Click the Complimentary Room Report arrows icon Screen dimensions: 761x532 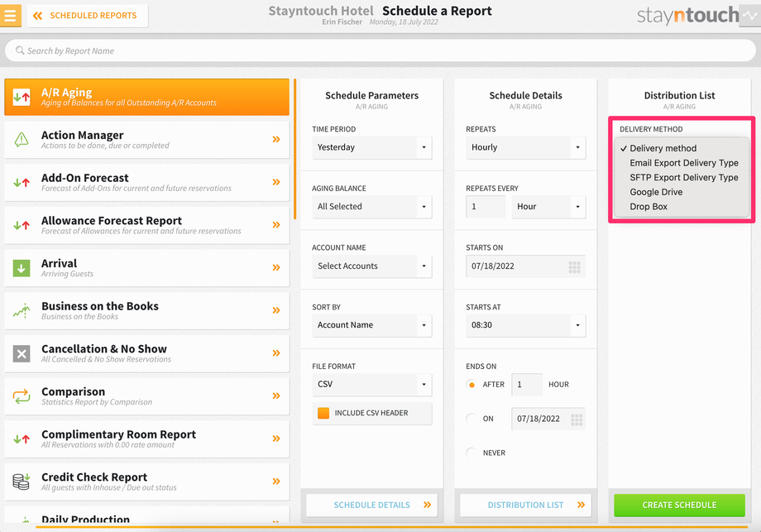[22, 439]
